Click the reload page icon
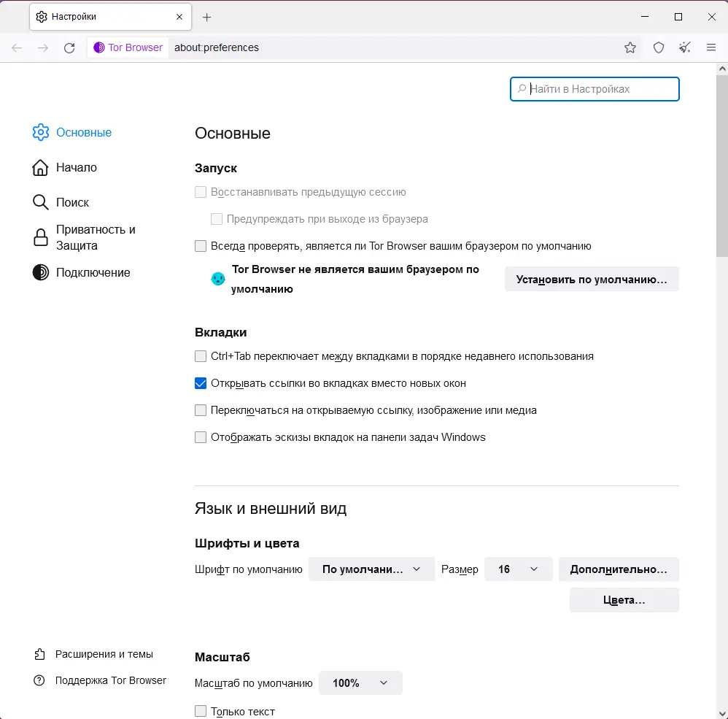 coord(69,48)
